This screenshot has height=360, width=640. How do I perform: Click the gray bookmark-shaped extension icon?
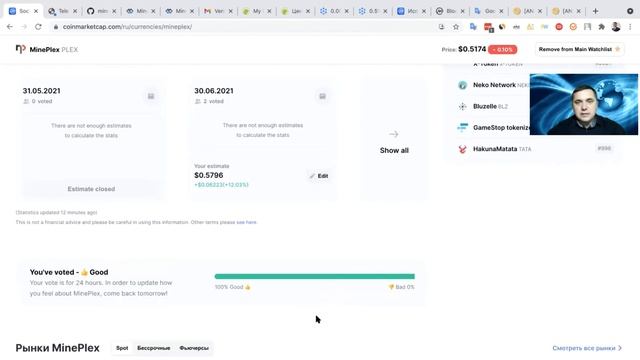click(x=587, y=27)
